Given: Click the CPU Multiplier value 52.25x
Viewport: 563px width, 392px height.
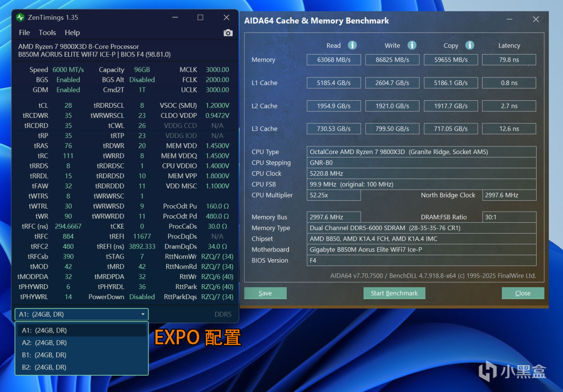Looking at the screenshot, I should pos(334,195).
